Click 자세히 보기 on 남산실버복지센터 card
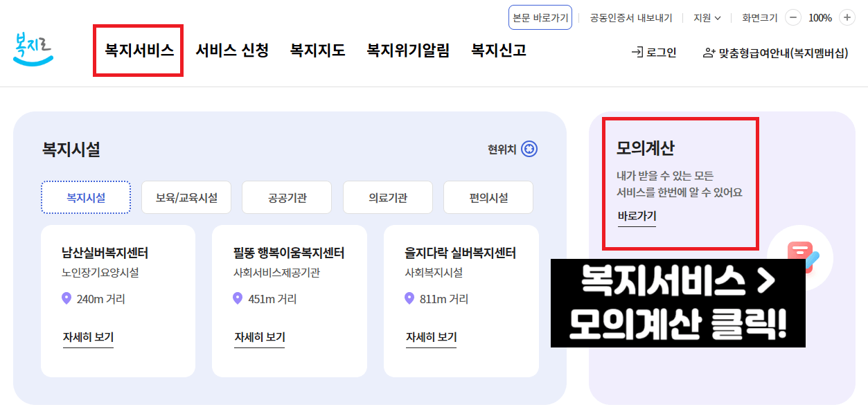 click(87, 337)
